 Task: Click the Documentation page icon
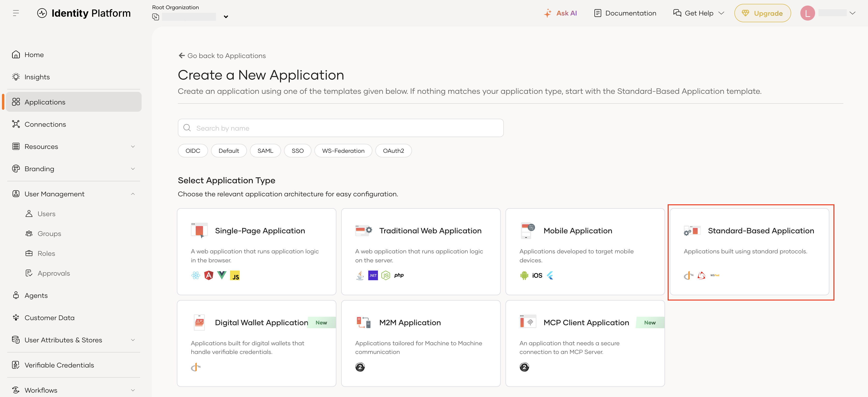[x=597, y=13]
